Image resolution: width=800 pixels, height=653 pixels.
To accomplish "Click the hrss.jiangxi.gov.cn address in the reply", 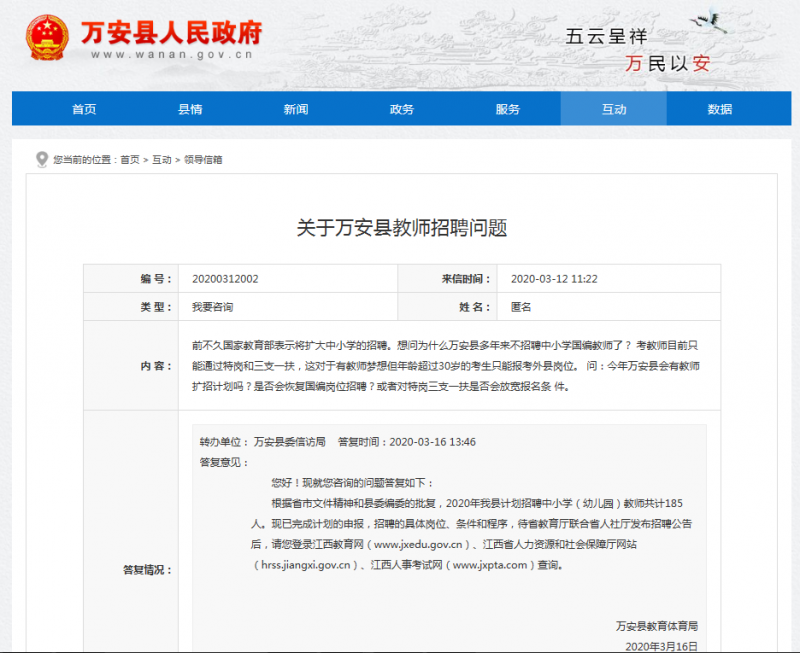I will pos(305,565).
